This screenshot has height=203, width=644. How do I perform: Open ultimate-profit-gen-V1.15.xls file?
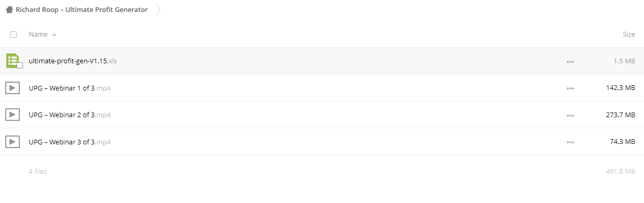coord(73,61)
